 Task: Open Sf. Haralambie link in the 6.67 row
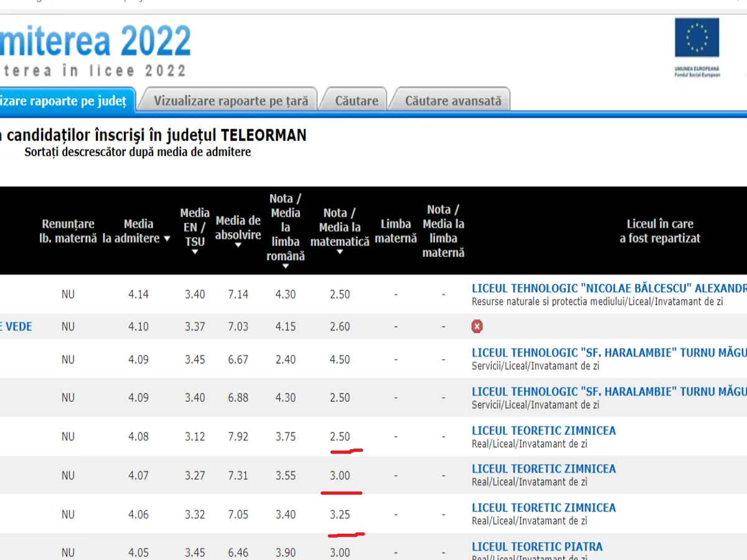click(608, 353)
